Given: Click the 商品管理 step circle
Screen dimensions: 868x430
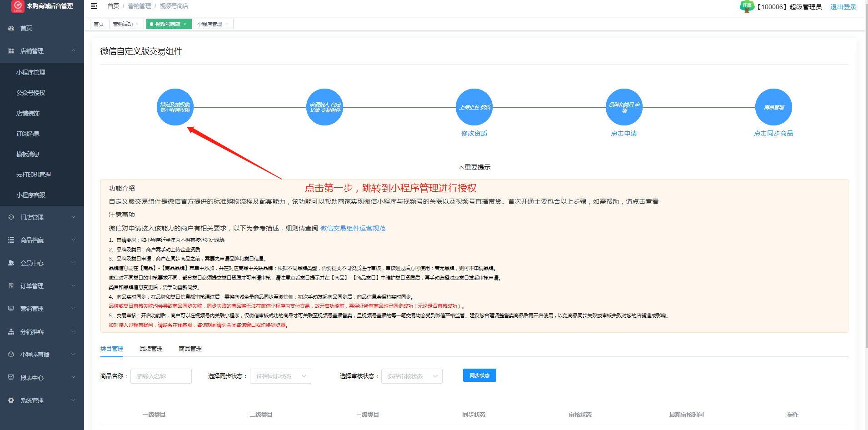Looking at the screenshot, I should 773,107.
